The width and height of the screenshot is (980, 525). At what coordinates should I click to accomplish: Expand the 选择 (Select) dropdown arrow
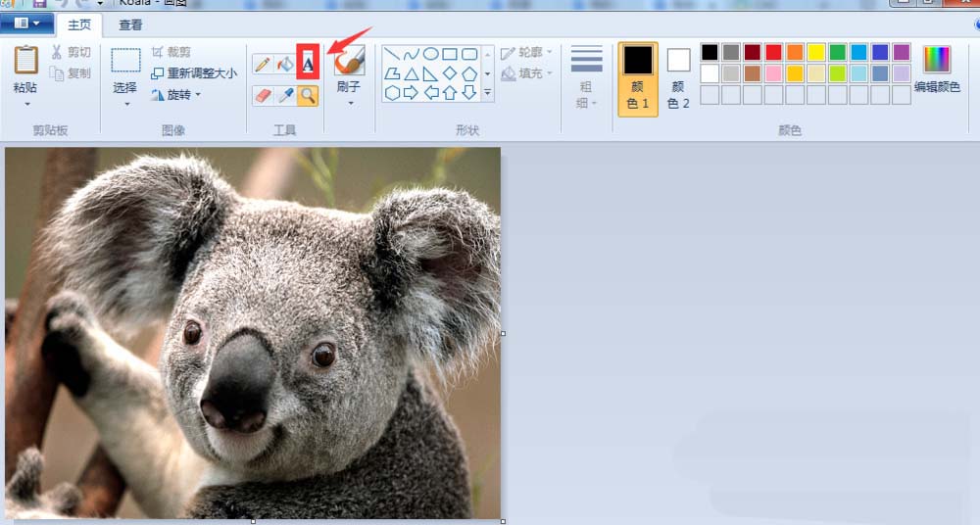[x=125, y=103]
